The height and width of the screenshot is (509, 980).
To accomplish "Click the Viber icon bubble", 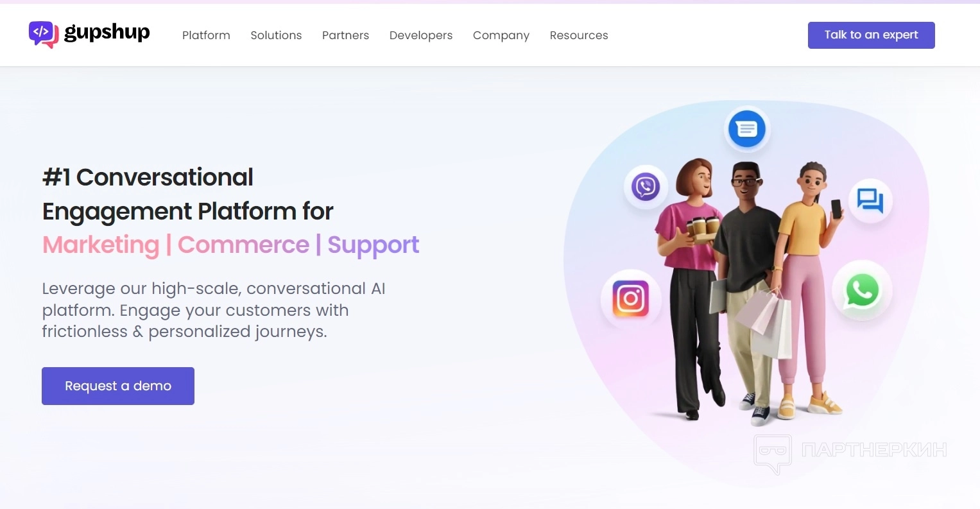I will tap(646, 187).
